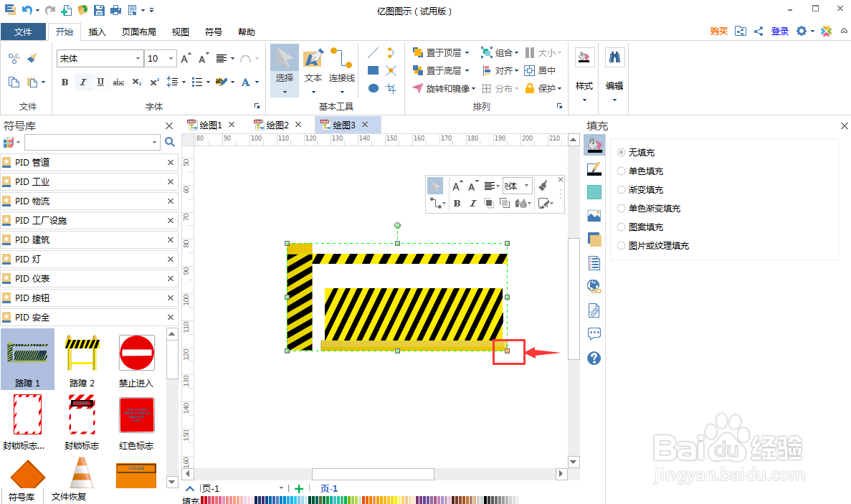851x504 pixels.
Task: Open the 文件 menu
Action: coord(23,32)
